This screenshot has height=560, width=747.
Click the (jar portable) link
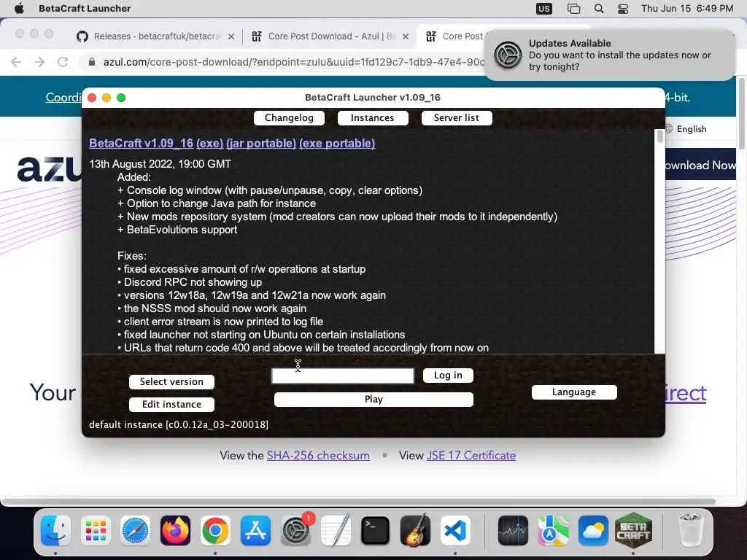tap(261, 143)
